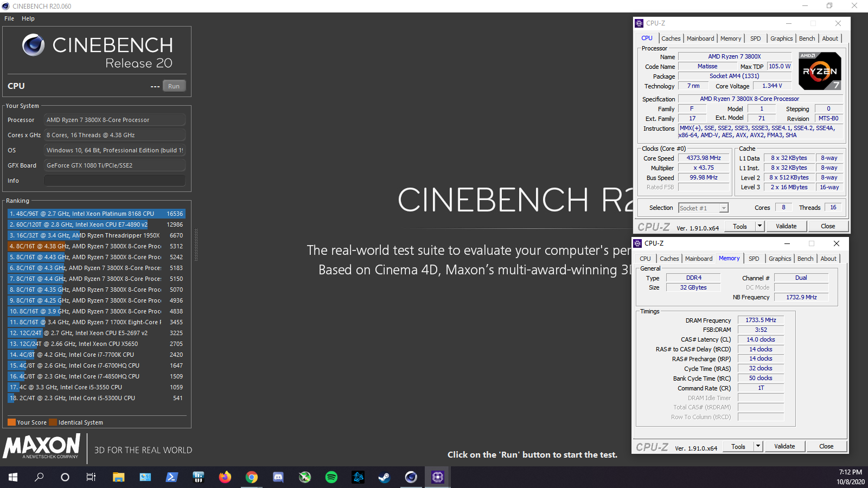
Task: Open Caches tab in lower CPU-Z window
Action: coord(669,259)
